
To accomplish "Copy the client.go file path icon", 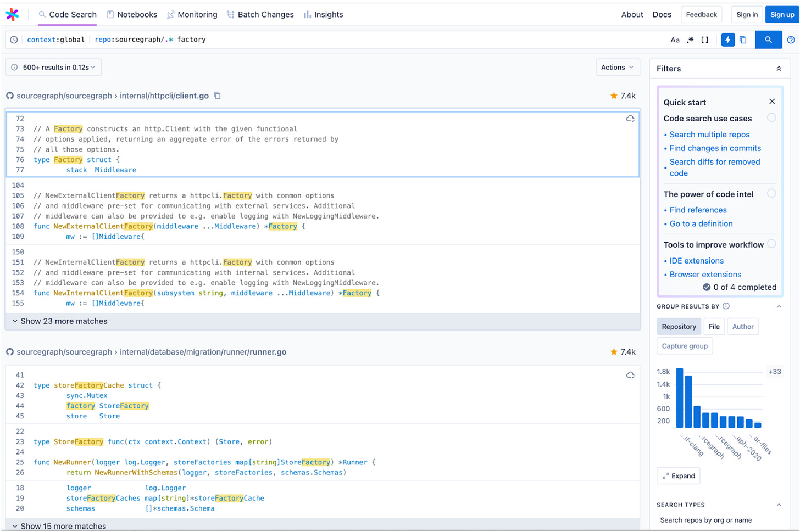I will 217,95.
